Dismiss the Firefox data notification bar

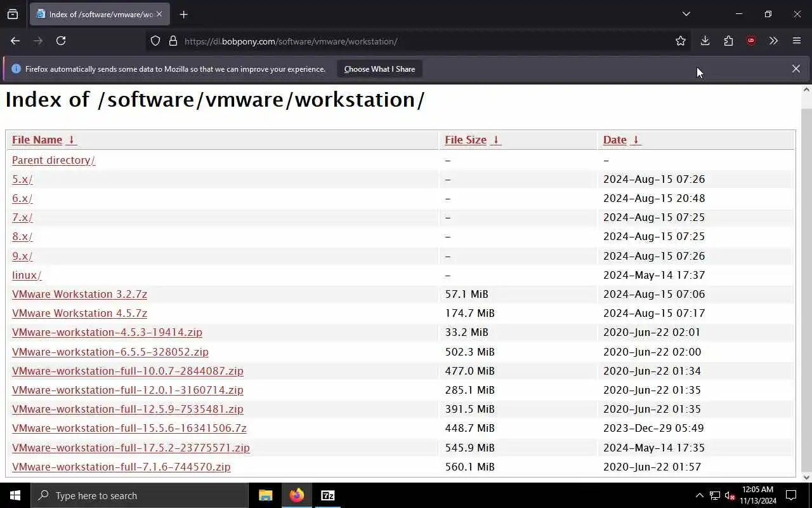click(x=796, y=69)
